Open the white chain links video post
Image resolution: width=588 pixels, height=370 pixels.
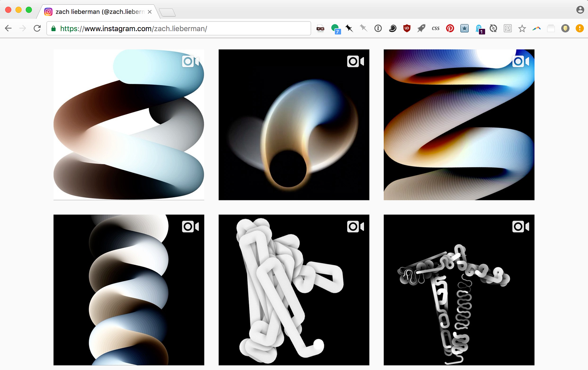[294, 290]
